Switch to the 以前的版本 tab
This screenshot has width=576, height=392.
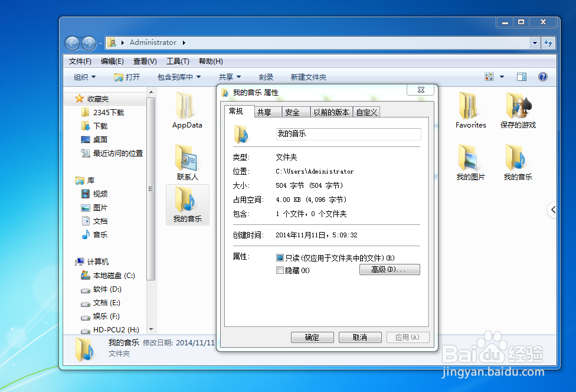pyautogui.click(x=331, y=112)
